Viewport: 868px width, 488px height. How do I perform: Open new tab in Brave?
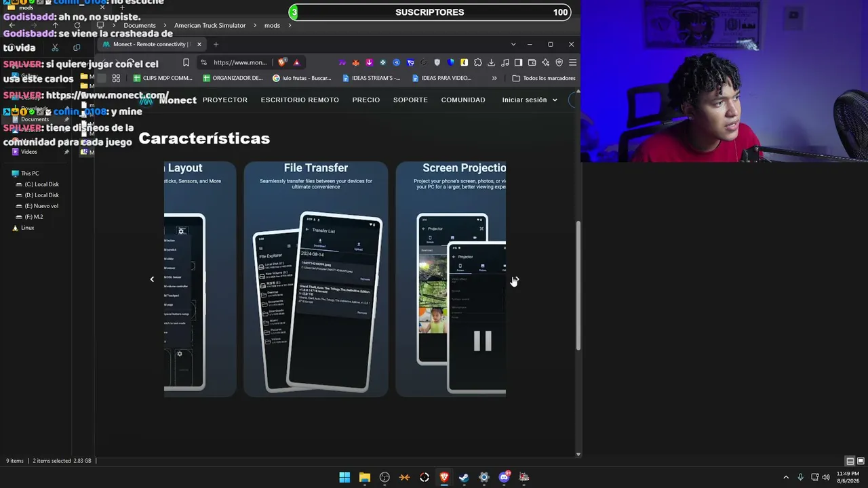(x=216, y=44)
